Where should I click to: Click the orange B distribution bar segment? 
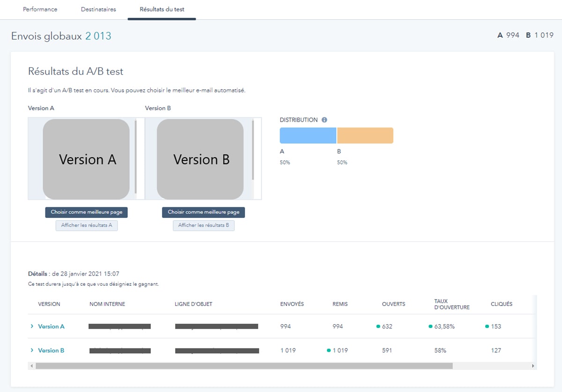(365, 135)
